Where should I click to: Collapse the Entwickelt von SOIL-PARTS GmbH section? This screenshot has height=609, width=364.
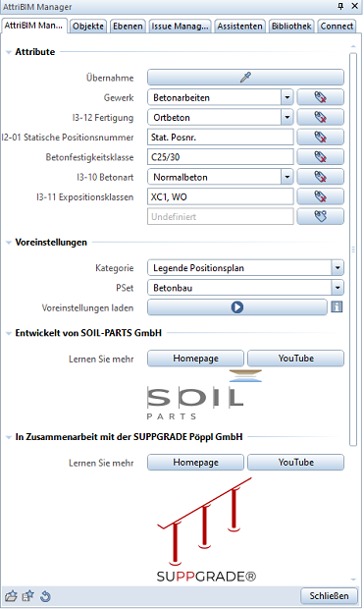pyautogui.click(x=8, y=333)
